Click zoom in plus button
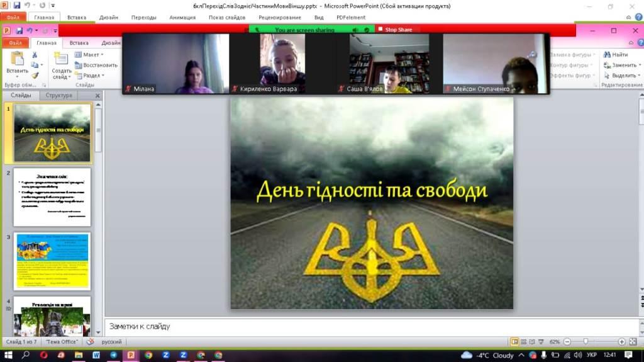 [x=621, y=342]
